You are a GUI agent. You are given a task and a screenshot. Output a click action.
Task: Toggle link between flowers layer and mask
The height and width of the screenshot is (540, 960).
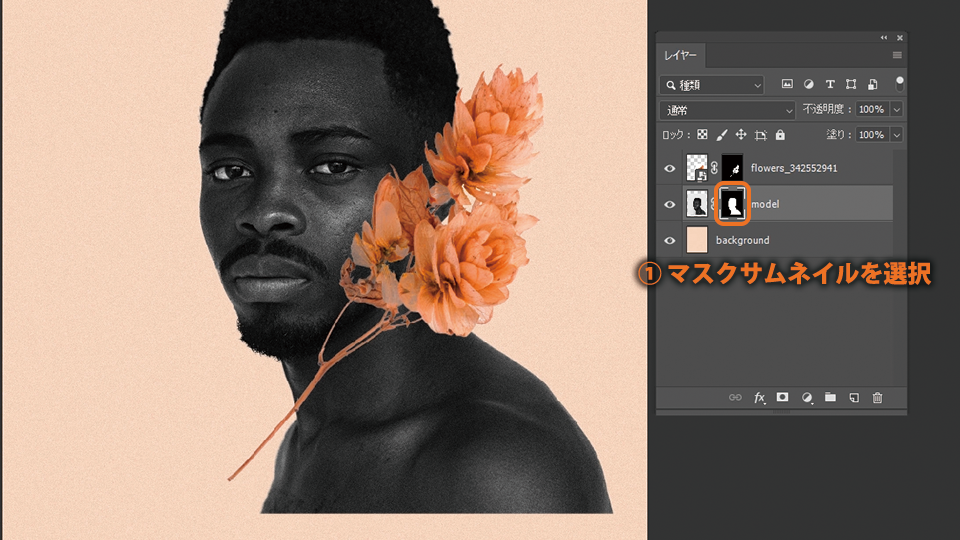(x=714, y=168)
